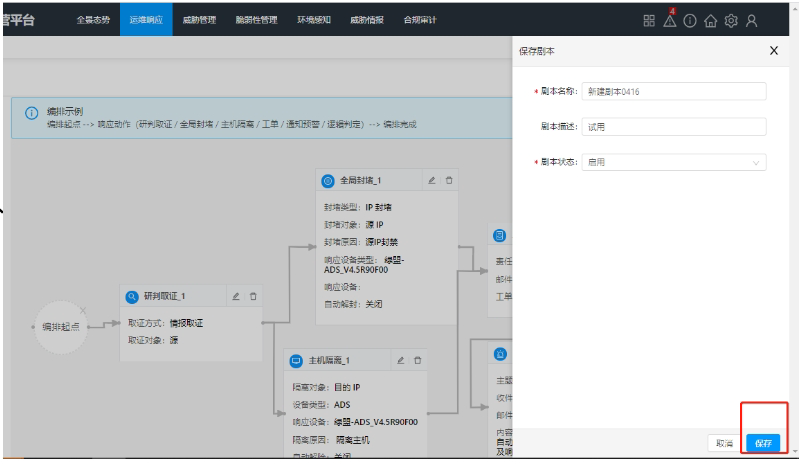Open the 全景态势 menu
The height and width of the screenshot is (464, 801).
[93, 20]
